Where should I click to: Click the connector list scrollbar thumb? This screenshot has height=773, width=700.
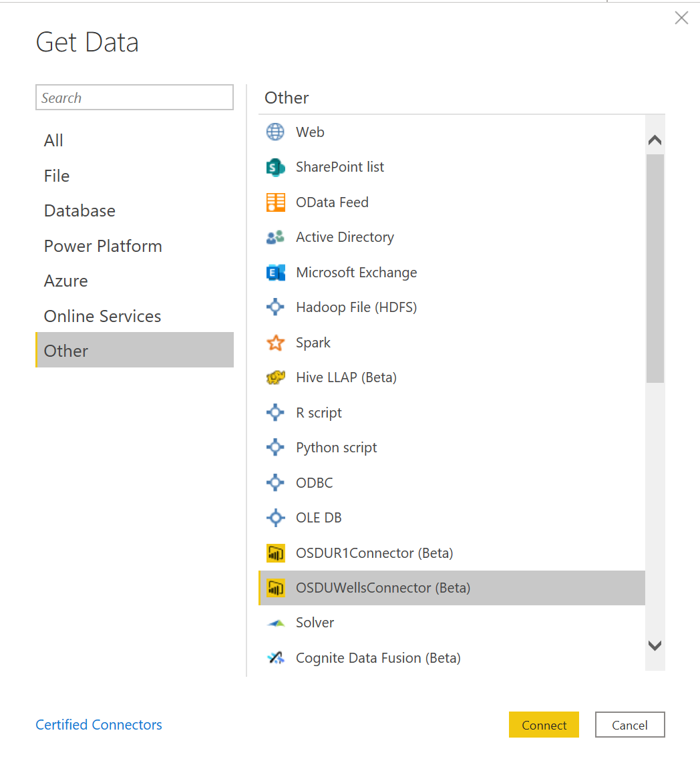tap(655, 268)
